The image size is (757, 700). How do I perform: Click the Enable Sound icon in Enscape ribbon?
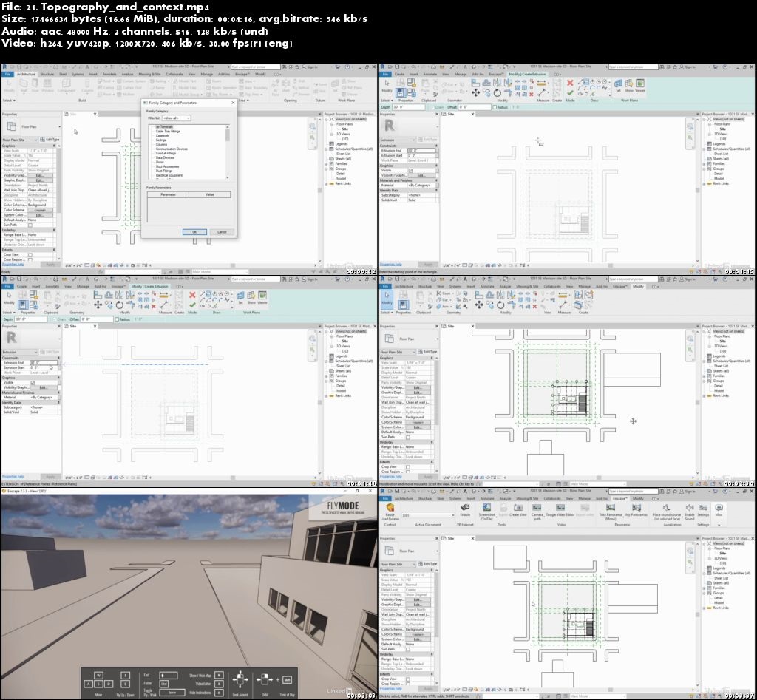tap(689, 510)
